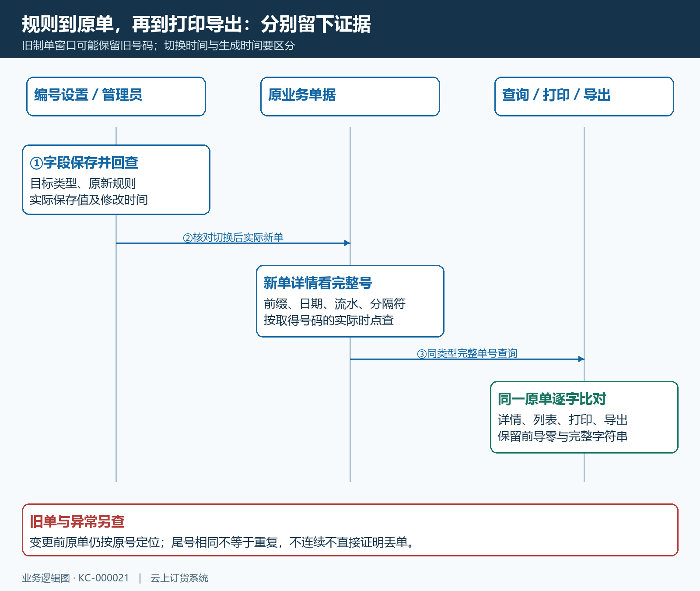Screen dimensions: 700x591
Task: Click the heading ①字段保存并回查
Action: [84, 163]
